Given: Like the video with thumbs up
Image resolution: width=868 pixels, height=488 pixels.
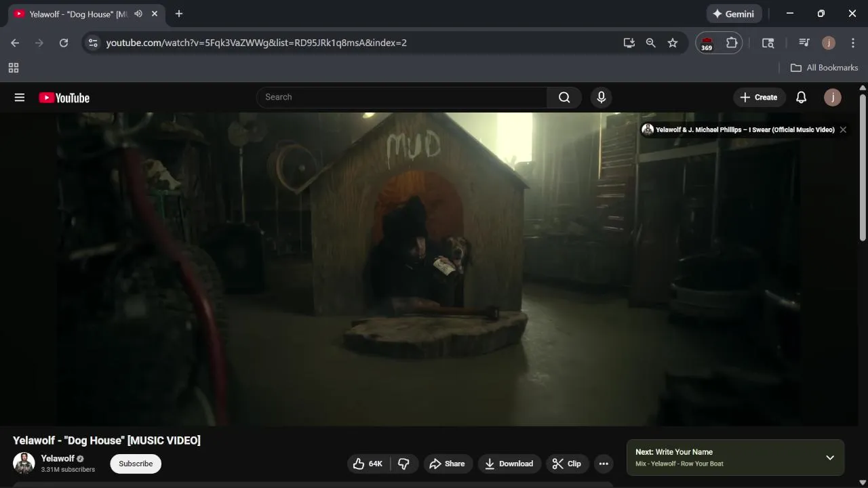Looking at the screenshot, I should (368, 464).
